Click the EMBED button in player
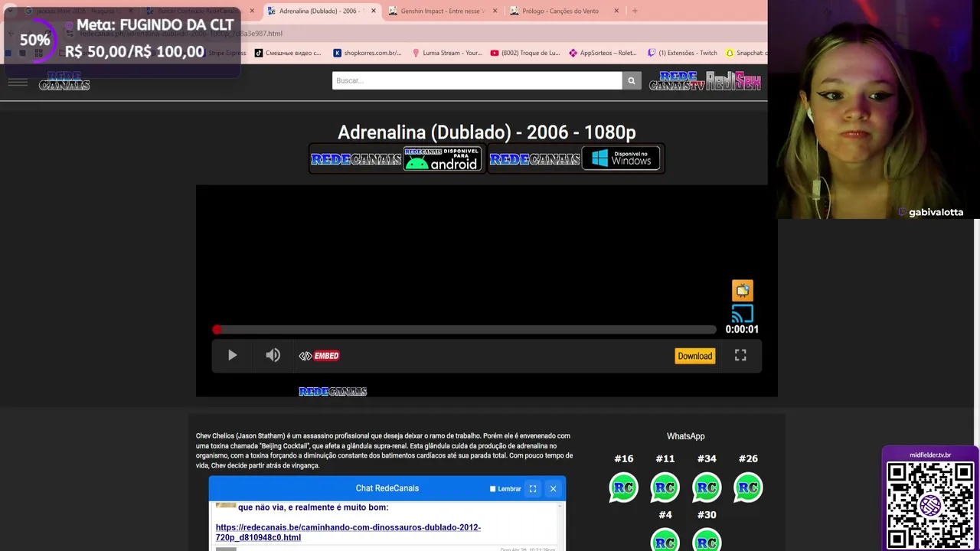The image size is (980, 551). click(x=319, y=356)
